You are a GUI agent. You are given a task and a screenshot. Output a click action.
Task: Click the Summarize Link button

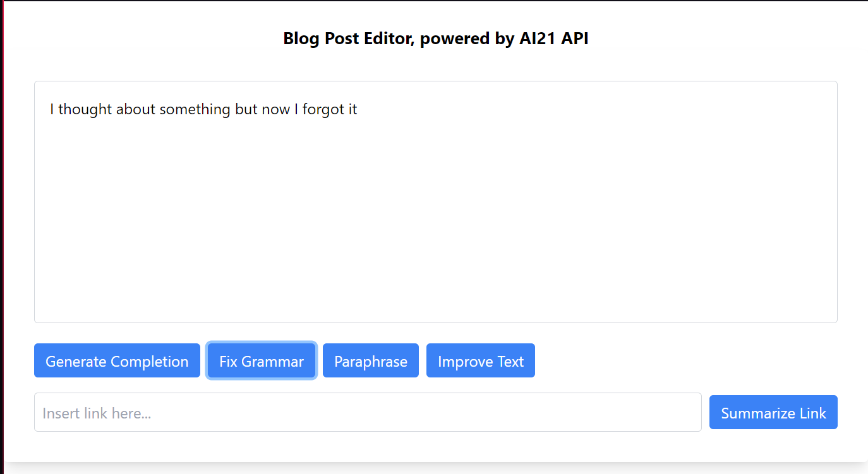[773, 413]
